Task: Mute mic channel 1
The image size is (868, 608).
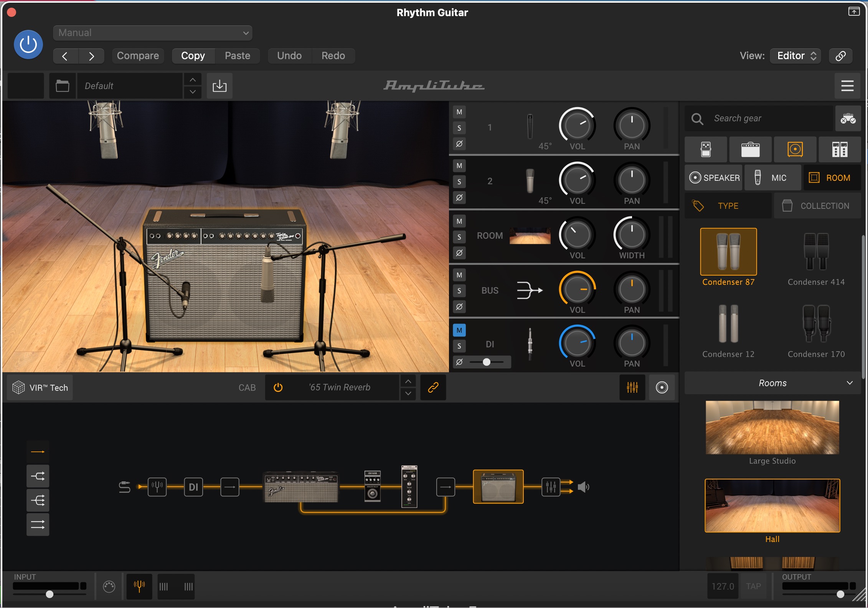Action: click(459, 112)
